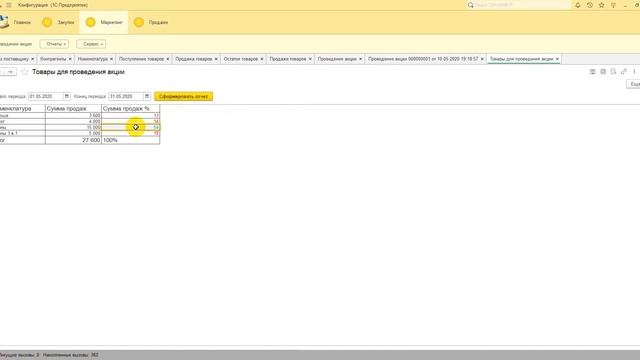Switch to the Продажа товаров tab
The image size is (640, 360).
[x=194, y=59]
